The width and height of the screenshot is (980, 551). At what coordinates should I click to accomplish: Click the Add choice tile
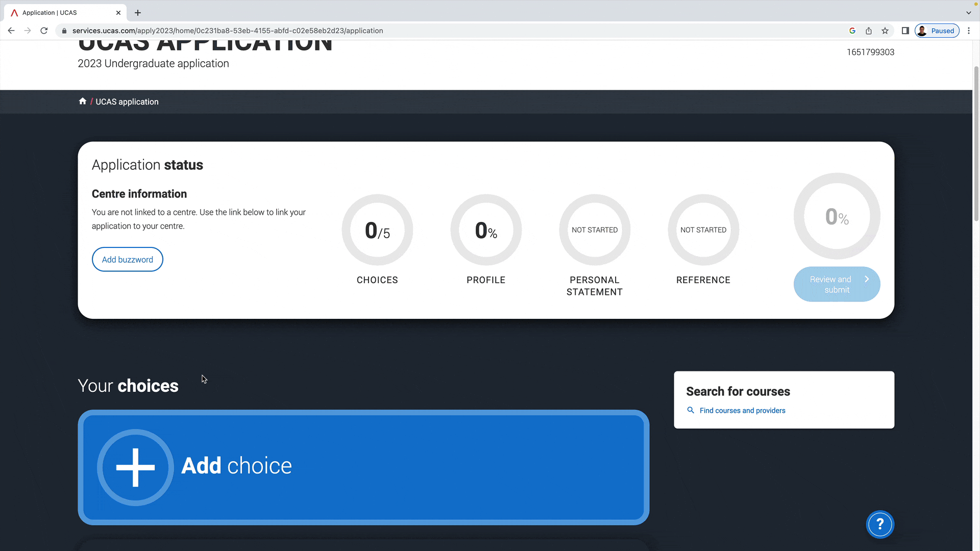click(363, 467)
